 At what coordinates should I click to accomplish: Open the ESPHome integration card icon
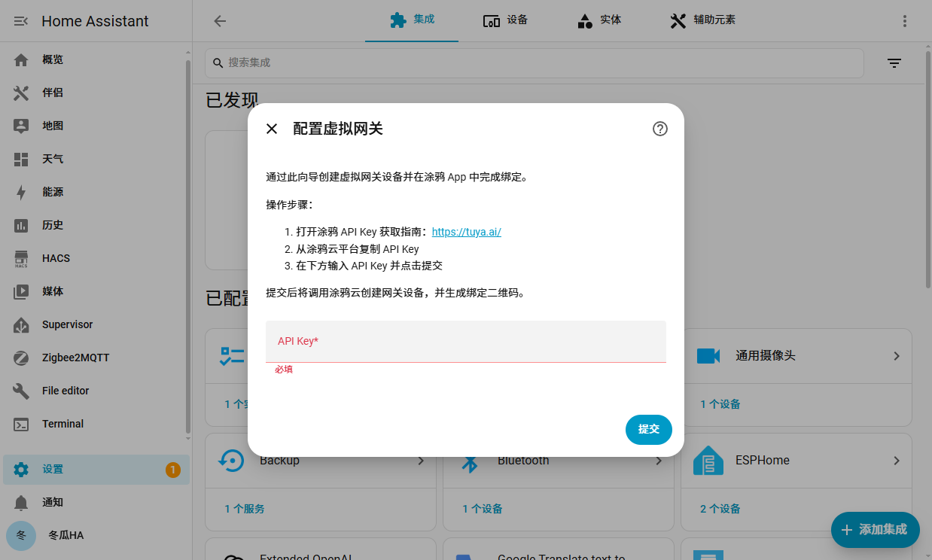tap(708, 460)
